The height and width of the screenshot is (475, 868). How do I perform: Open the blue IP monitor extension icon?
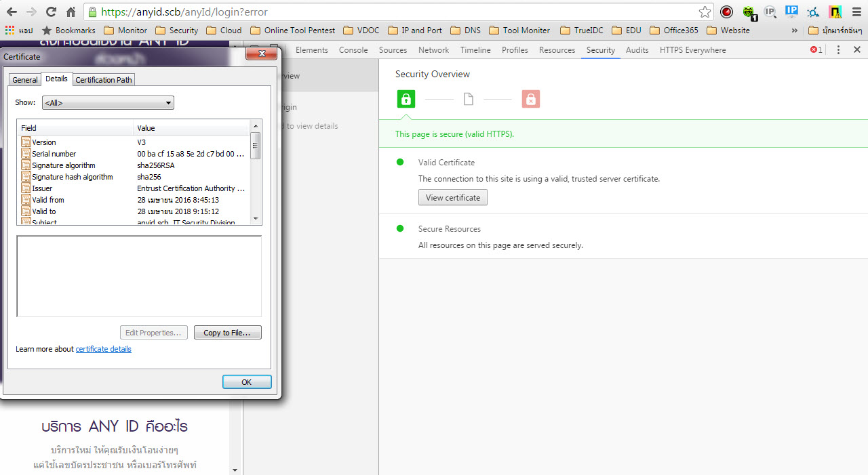coord(791,12)
